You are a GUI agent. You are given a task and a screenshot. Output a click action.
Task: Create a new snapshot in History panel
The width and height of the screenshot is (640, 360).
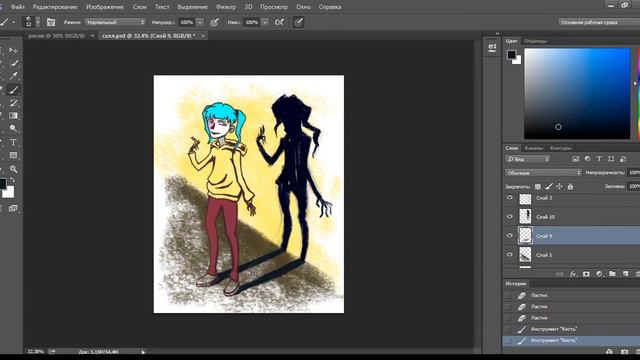pyautogui.click(x=624, y=351)
